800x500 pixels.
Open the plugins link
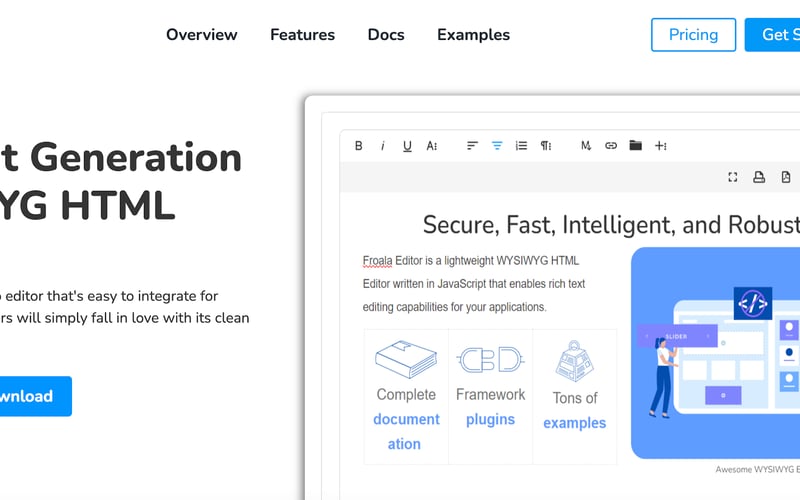(490, 419)
